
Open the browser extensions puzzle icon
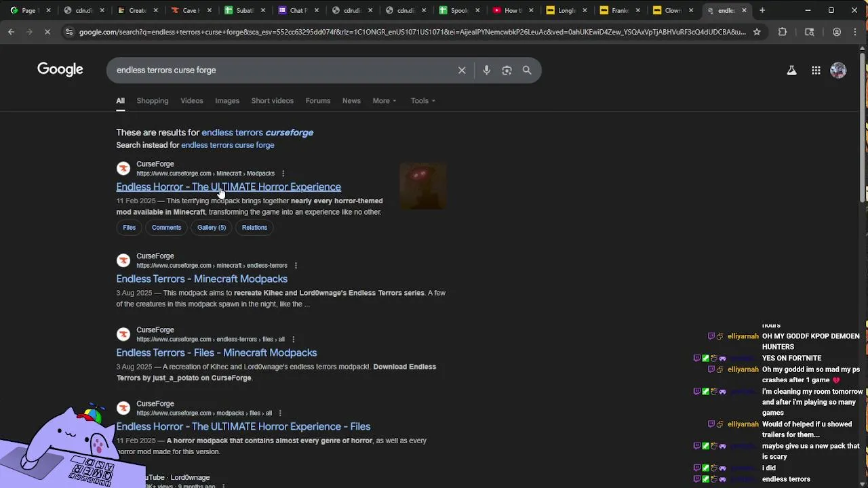[x=783, y=32]
